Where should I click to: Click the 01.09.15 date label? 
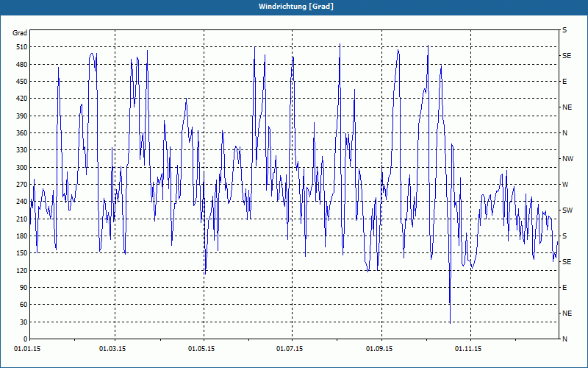pos(379,349)
